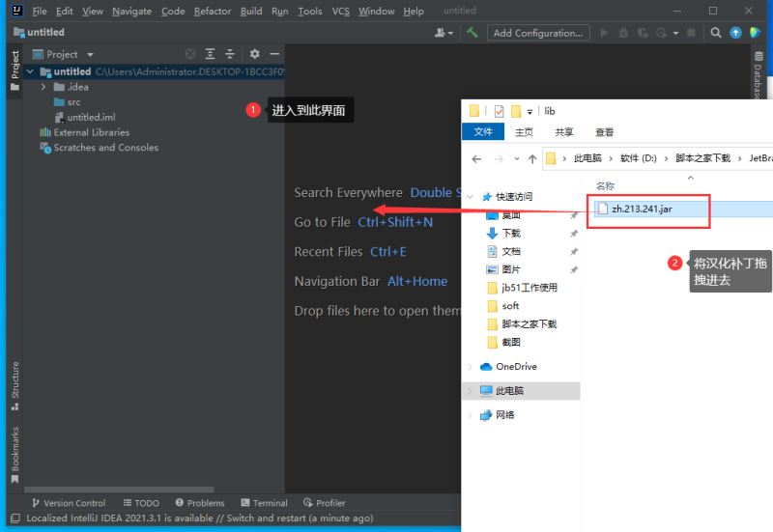This screenshot has height=532, width=773.
Task: Open the profiler toolbar icon dropdown arrow
Action: tap(675, 33)
